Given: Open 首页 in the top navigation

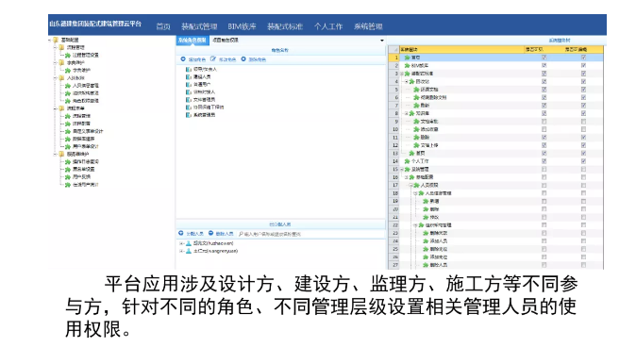Looking at the screenshot, I should click(x=163, y=26).
